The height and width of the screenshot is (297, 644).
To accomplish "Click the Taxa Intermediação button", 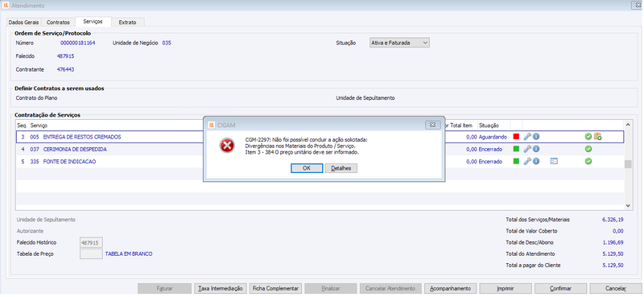I will (x=221, y=289).
